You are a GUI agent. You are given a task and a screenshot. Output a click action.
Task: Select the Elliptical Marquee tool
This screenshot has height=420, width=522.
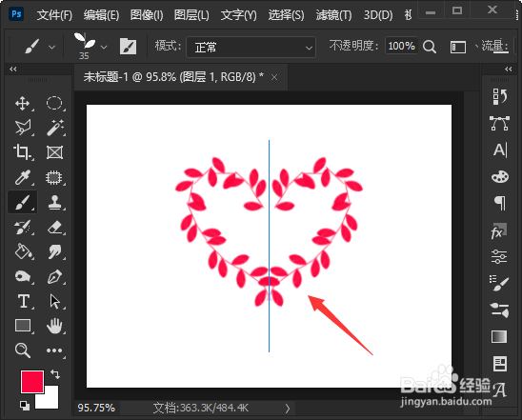54,103
